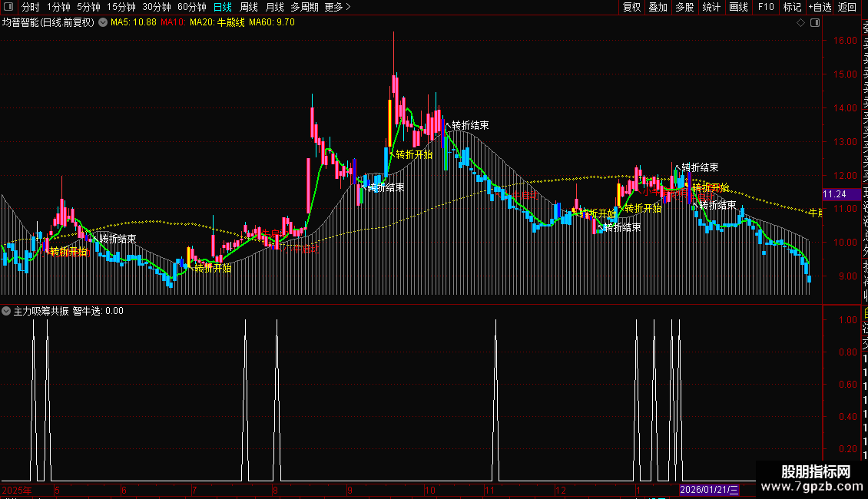Expand the 更多 periods menu
Screen dimensions: 868x499
pyautogui.click(x=338, y=7)
